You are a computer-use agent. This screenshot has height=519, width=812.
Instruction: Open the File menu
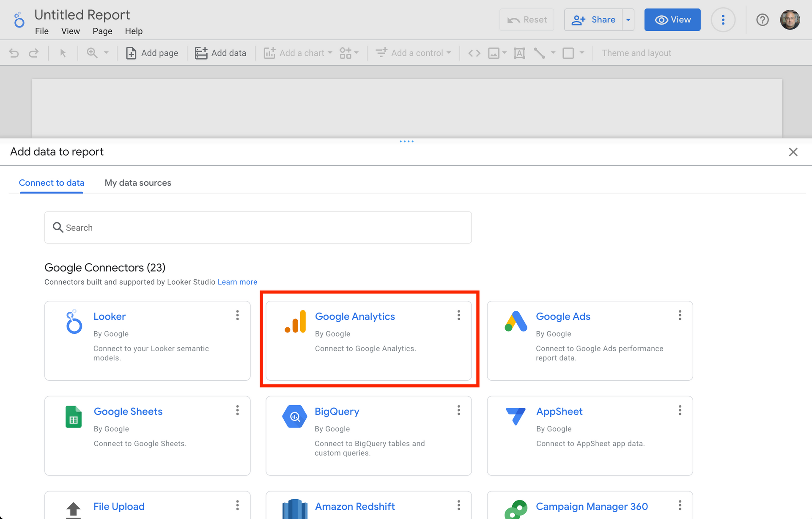click(42, 31)
